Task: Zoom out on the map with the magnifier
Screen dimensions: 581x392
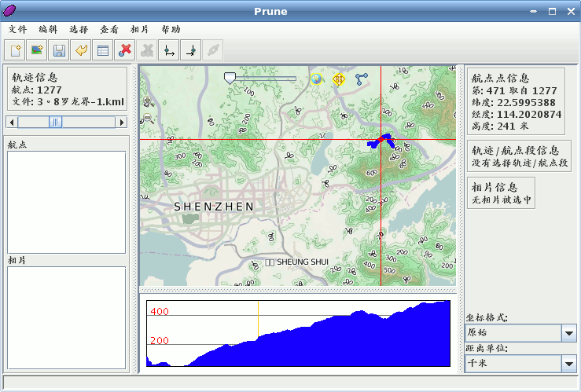Action: 148,119
